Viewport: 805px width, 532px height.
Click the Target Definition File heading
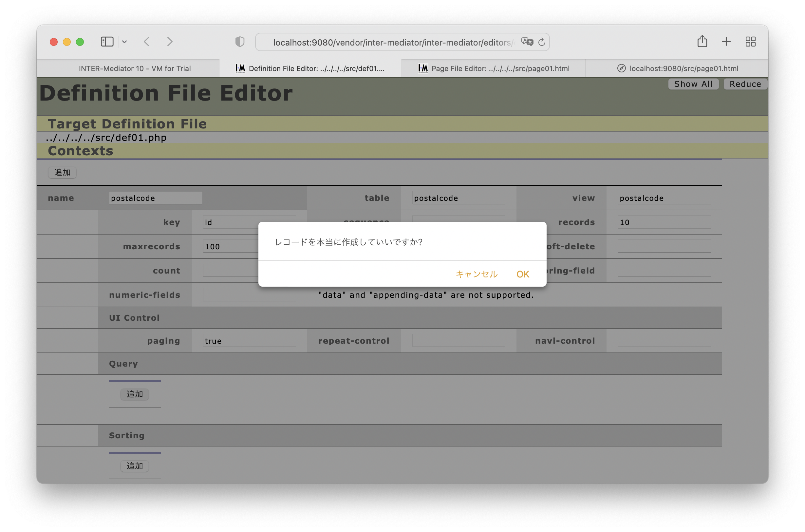point(127,124)
